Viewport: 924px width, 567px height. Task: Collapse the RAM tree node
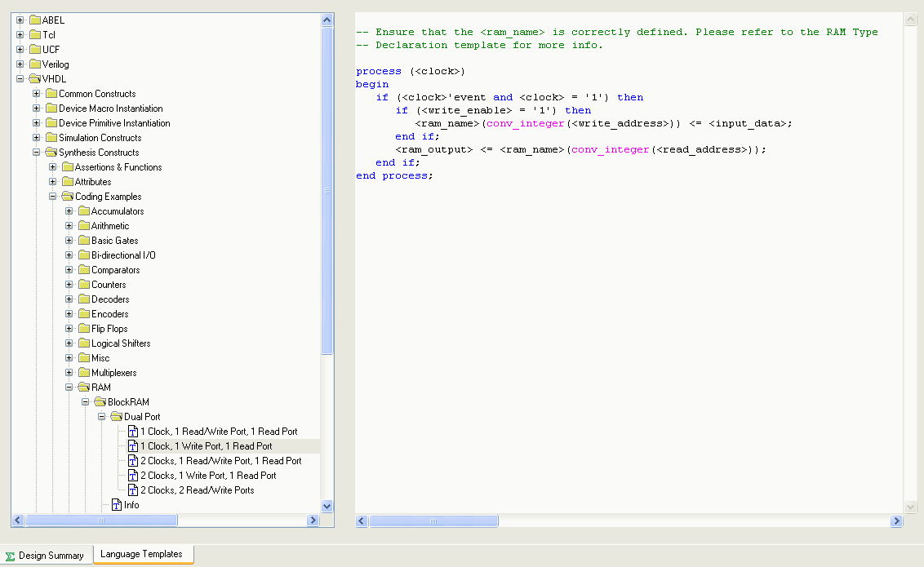click(69, 388)
